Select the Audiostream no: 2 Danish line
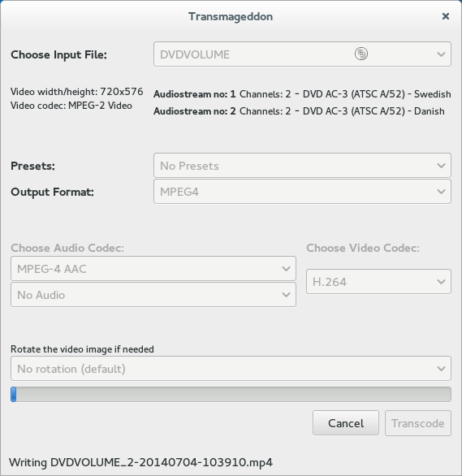 tap(299, 111)
